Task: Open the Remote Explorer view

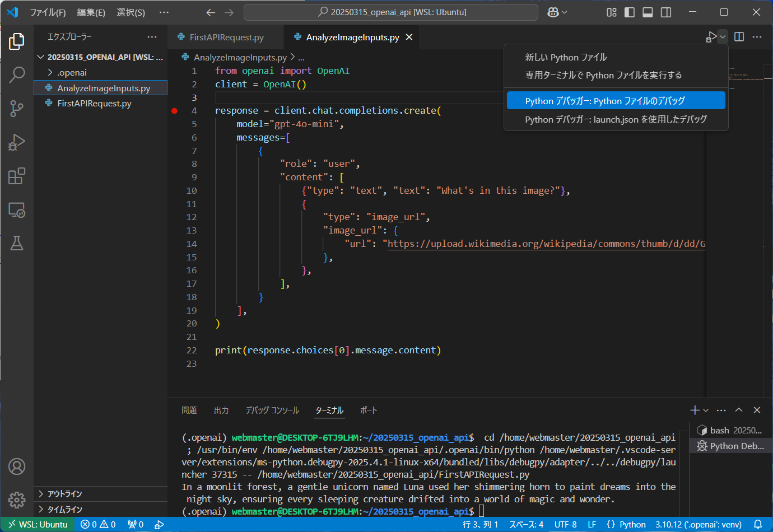Action: tap(17, 210)
